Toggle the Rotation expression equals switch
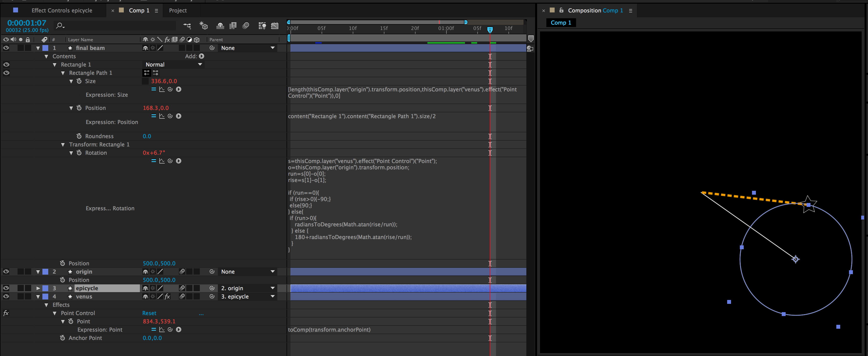The height and width of the screenshot is (356, 868). pyautogui.click(x=154, y=161)
